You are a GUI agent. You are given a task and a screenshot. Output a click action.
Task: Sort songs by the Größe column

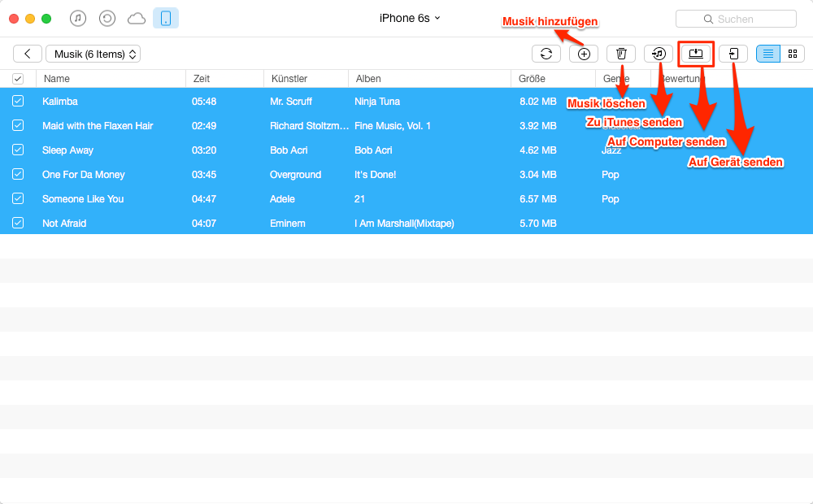click(553, 79)
